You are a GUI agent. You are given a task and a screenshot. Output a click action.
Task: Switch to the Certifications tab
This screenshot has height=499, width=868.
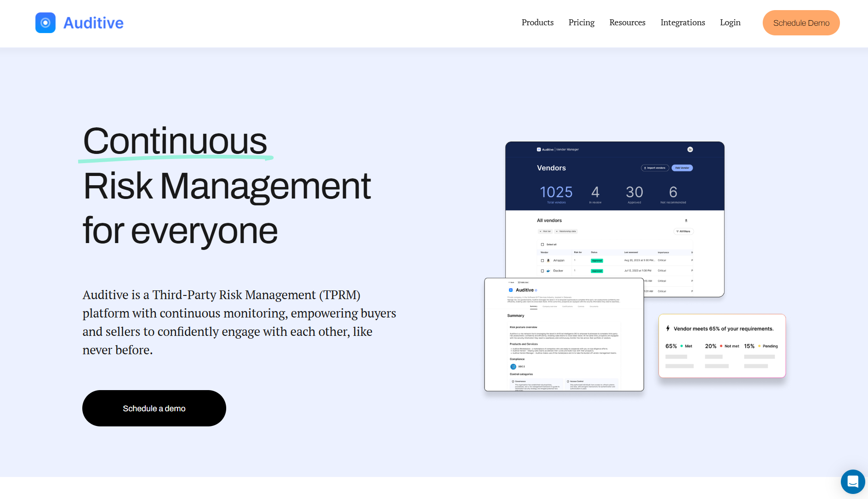[x=567, y=306]
